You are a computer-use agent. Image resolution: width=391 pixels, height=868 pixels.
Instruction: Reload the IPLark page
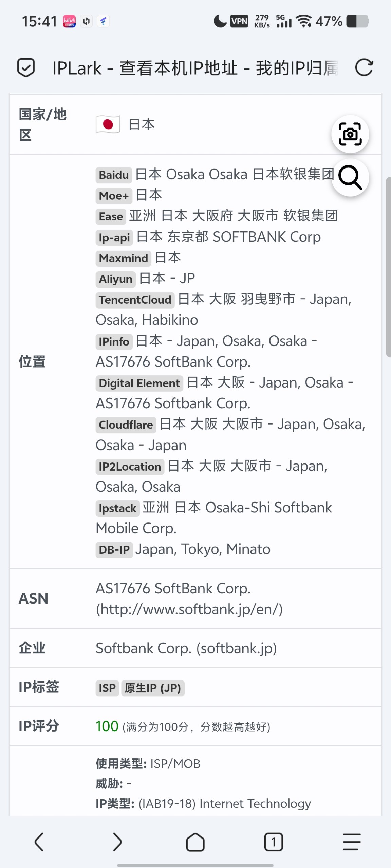[364, 67]
